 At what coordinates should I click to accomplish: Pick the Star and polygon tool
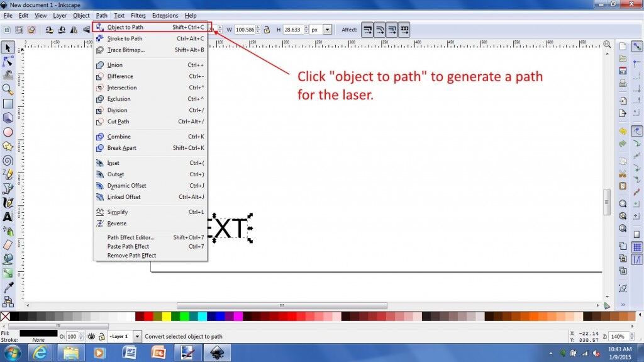[x=8, y=146]
